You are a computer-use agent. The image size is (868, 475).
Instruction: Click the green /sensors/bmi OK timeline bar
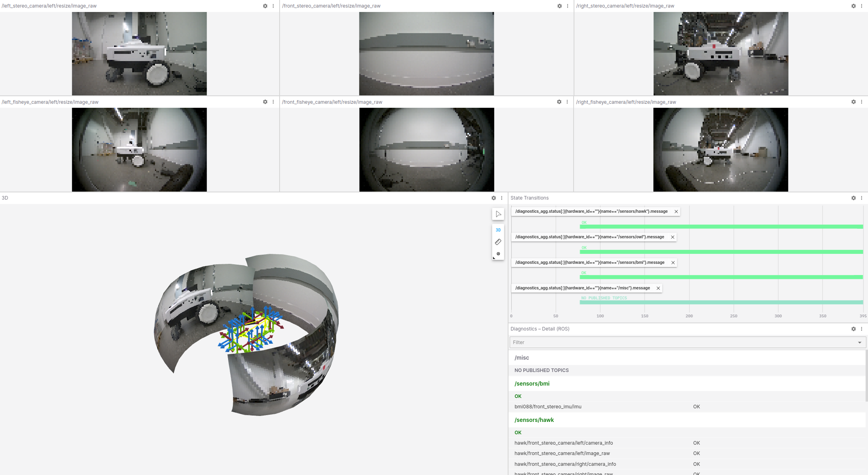tap(719, 277)
